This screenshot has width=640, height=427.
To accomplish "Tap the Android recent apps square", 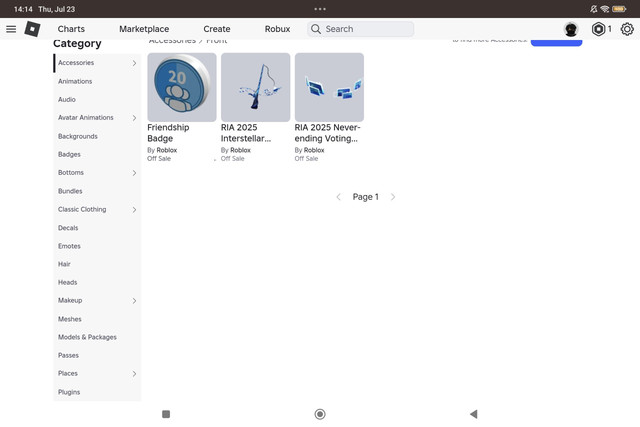I will [x=166, y=414].
